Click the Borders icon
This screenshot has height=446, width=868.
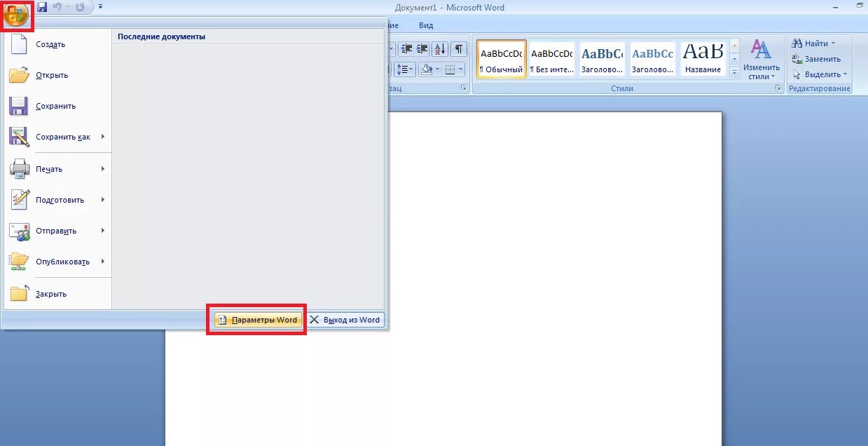450,69
